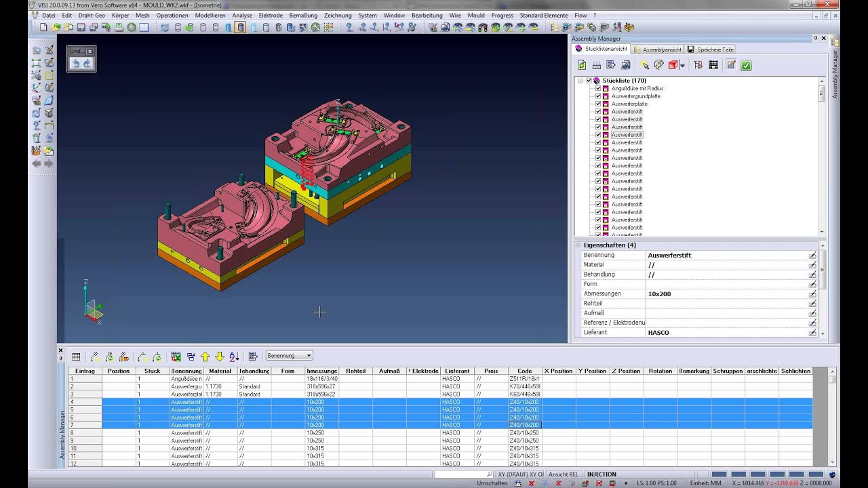Click yellow down arrow in bottom toolbar
Screen dimensions: 868x488
tap(219, 357)
